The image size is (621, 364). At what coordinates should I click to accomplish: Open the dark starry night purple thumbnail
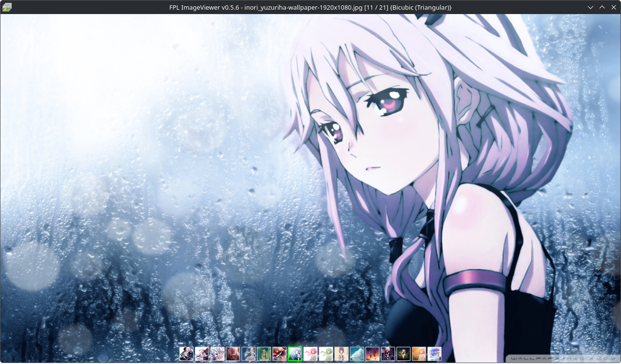point(388,354)
